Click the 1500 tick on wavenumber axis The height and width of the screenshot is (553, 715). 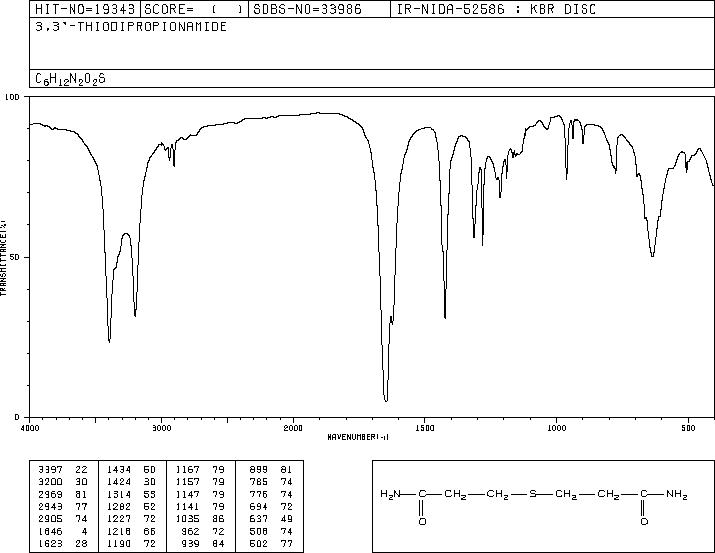[x=425, y=428]
